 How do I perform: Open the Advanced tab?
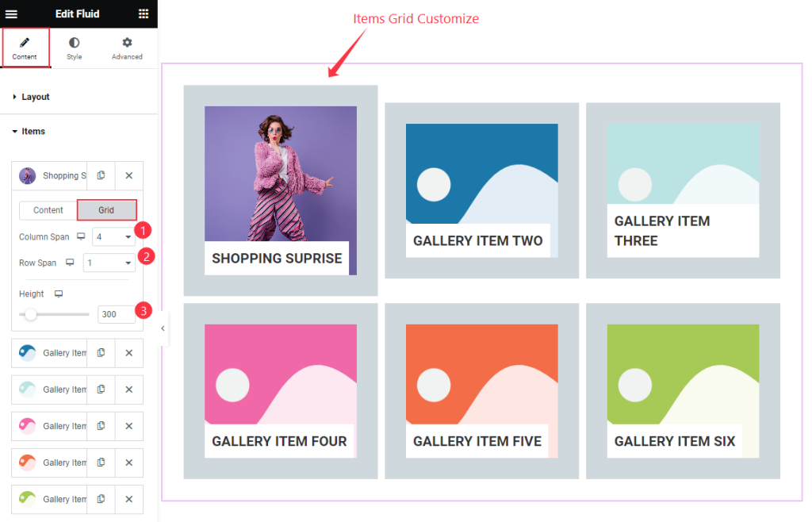tap(127, 48)
